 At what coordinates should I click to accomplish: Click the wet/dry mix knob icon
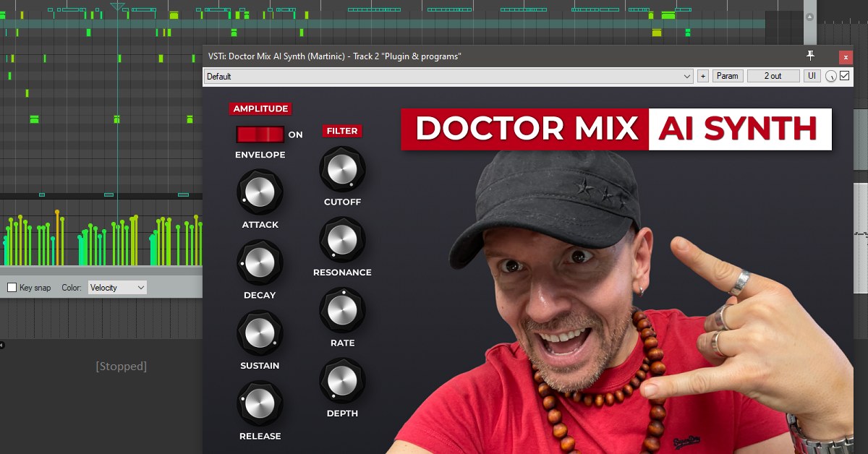click(831, 76)
